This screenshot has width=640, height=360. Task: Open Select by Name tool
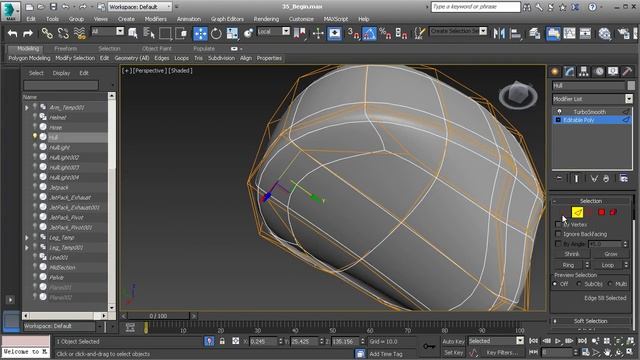pyautogui.click(x=149, y=33)
